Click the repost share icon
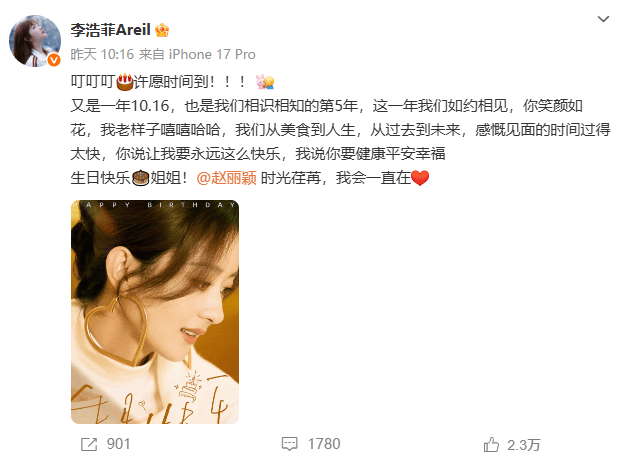This screenshot has height=461, width=623. tap(89, 444)
